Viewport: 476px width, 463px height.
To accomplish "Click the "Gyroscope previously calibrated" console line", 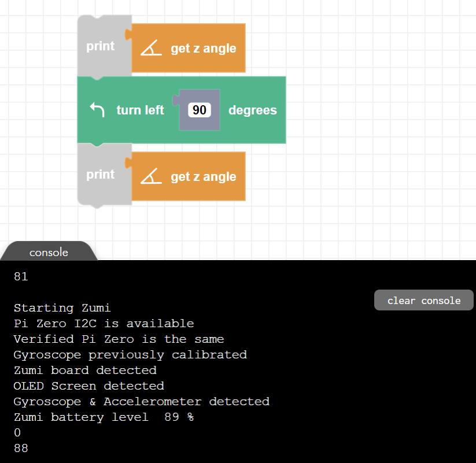I will point(130,354).
